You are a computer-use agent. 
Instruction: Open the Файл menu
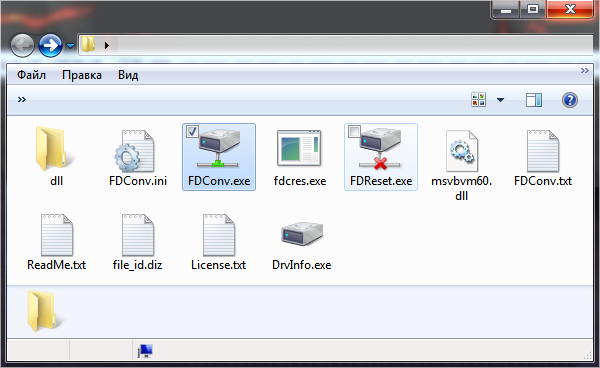tap(31, 75)
